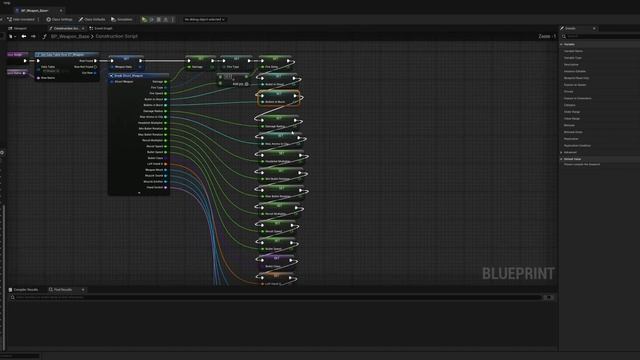Click the Damage output pin on Break Struct

tap(165, 82)
